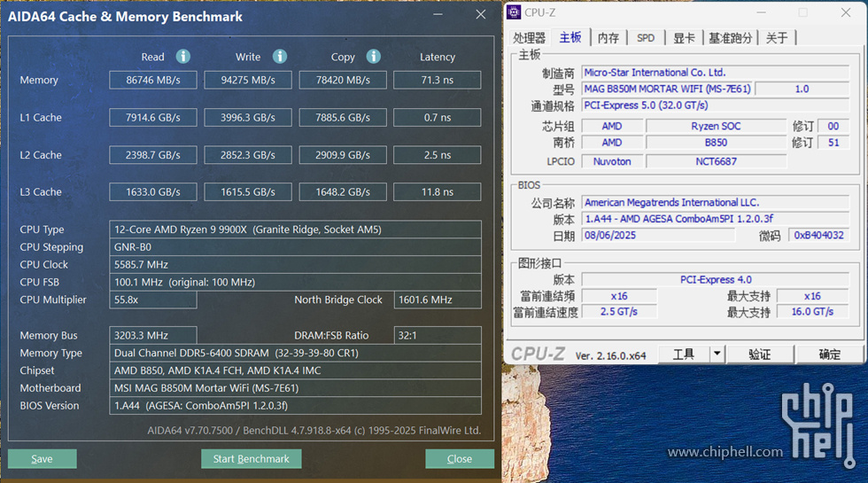Click L3 Cache Read value 1633.0 GB/s

(x=152, y=191)
